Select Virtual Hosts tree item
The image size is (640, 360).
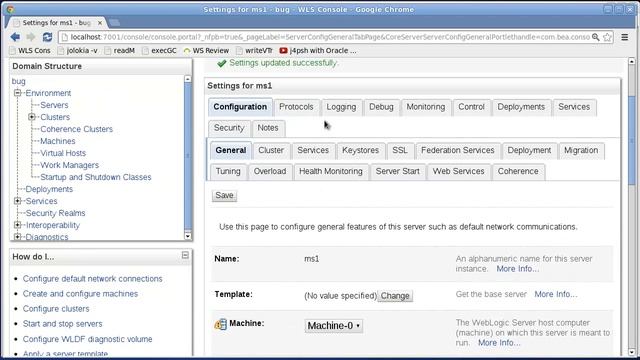[x=63, y=153]
